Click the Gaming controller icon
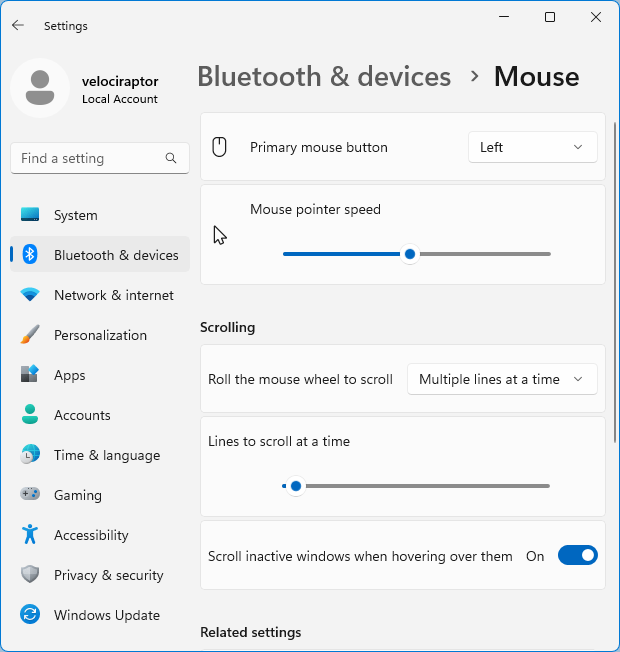 pyautogui.click(x=30, y=495)
